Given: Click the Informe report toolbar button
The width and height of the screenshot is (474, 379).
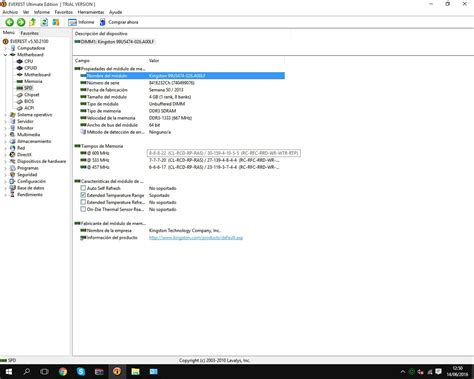Looking at the screenshot, I should pyautogui.click(x=81, y=22).
